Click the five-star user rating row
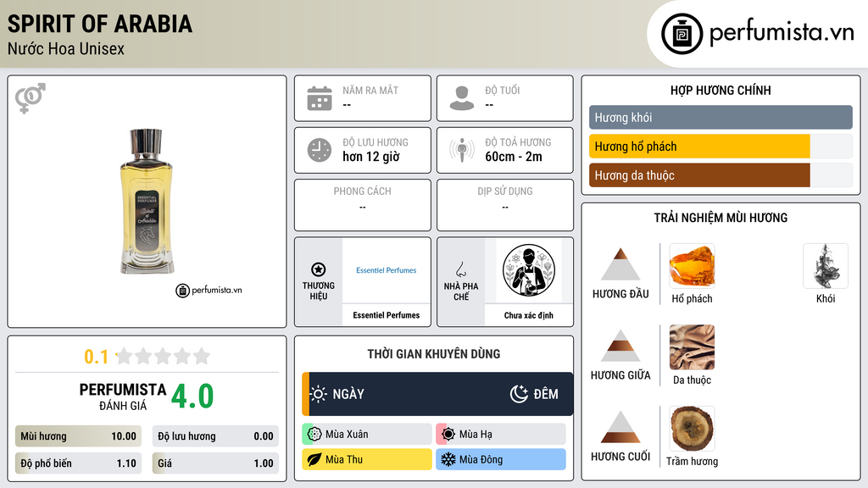 click(164, 356)
